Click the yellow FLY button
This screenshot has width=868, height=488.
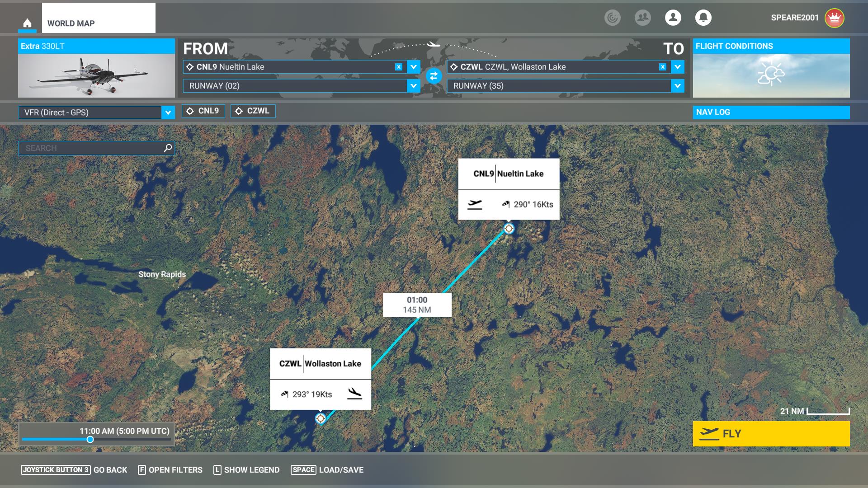click(x=771, y=434)
